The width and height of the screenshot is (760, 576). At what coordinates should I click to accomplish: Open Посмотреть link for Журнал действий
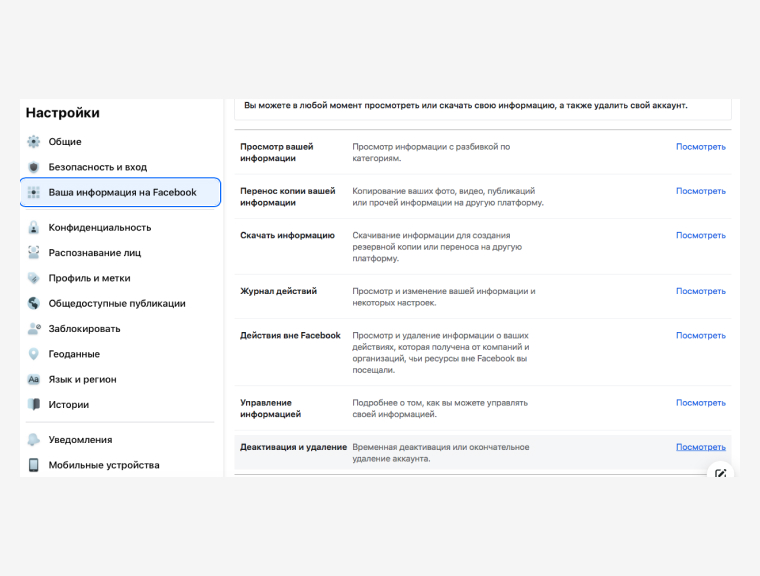click(x=700, y=292)
